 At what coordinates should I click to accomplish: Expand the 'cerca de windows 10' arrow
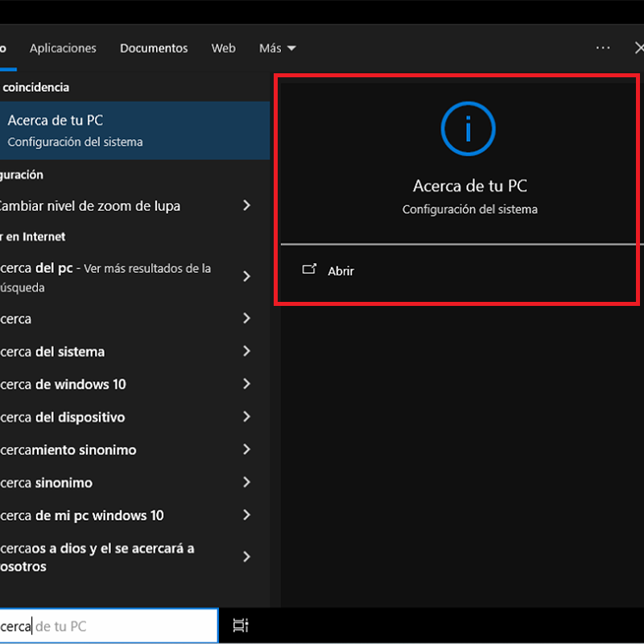[x=246, y=384]
